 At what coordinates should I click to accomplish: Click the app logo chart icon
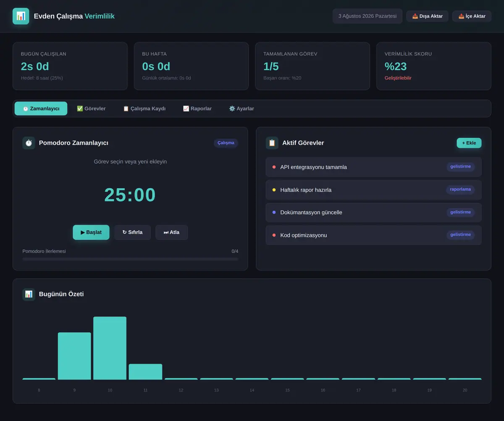21,16
